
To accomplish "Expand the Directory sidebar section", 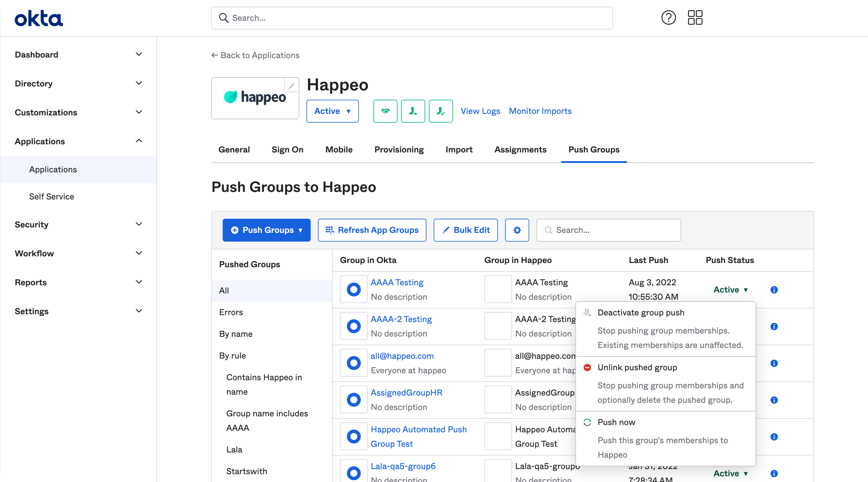I will click(x=78, y=83).
